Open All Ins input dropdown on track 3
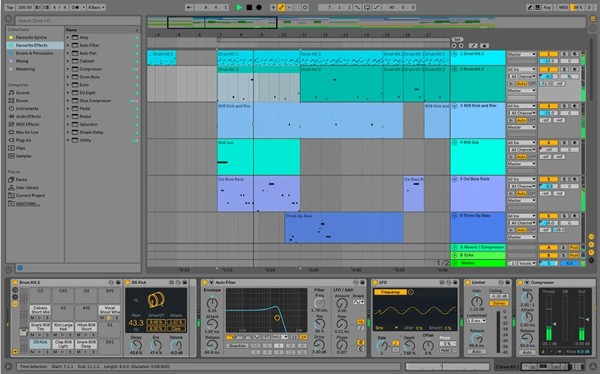The width and height of the screenshot is (600, 374). [521, 106]
